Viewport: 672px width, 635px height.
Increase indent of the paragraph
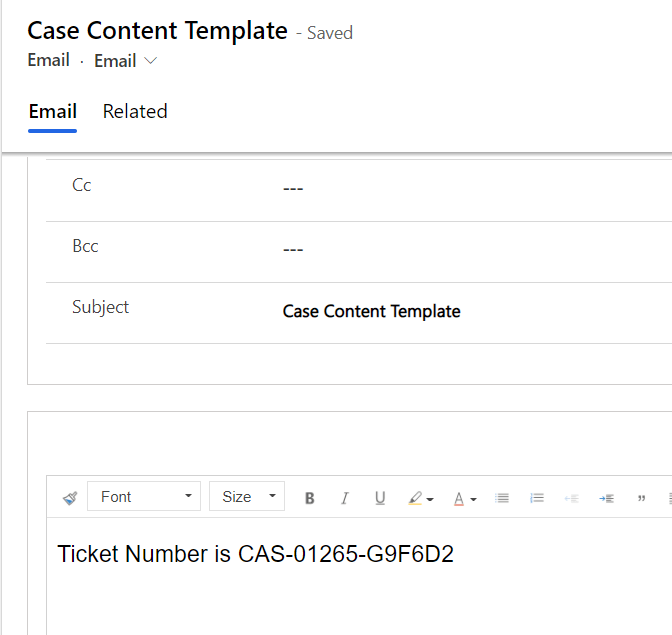tap(606, 498)
